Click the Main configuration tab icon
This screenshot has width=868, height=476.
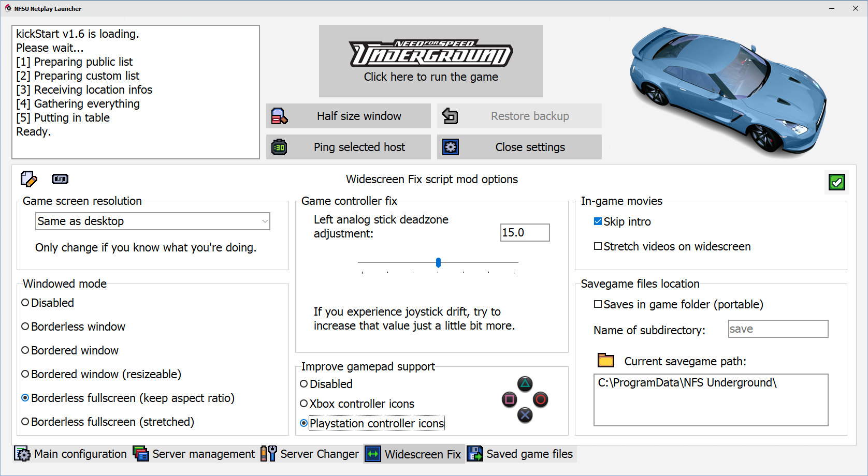(x=22, y=454)
